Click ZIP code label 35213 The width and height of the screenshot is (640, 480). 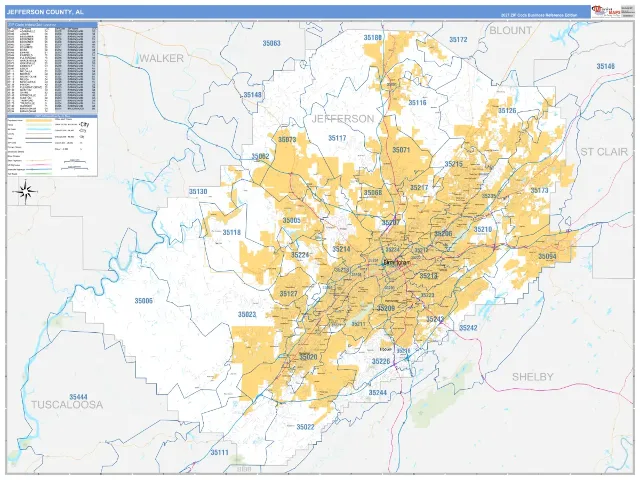click(429, 276)
